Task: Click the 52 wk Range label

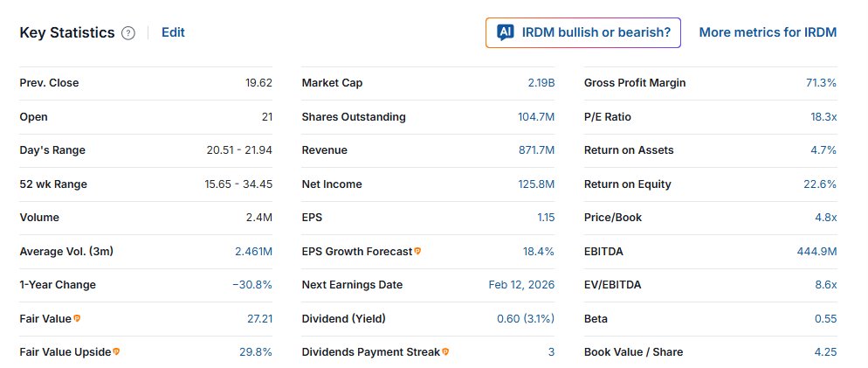Action: pyautogui.click(x=53, y=184)
